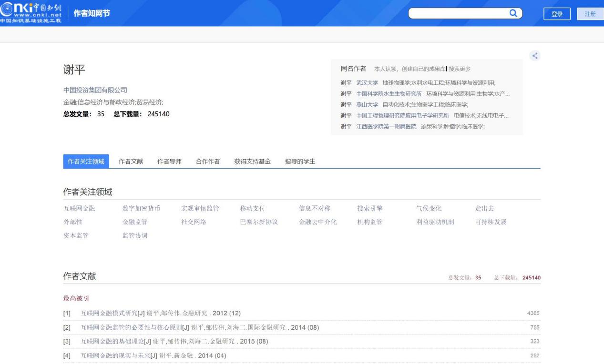Click the 走出去 keyword
The image size is (604, 364).
point(484,208)
